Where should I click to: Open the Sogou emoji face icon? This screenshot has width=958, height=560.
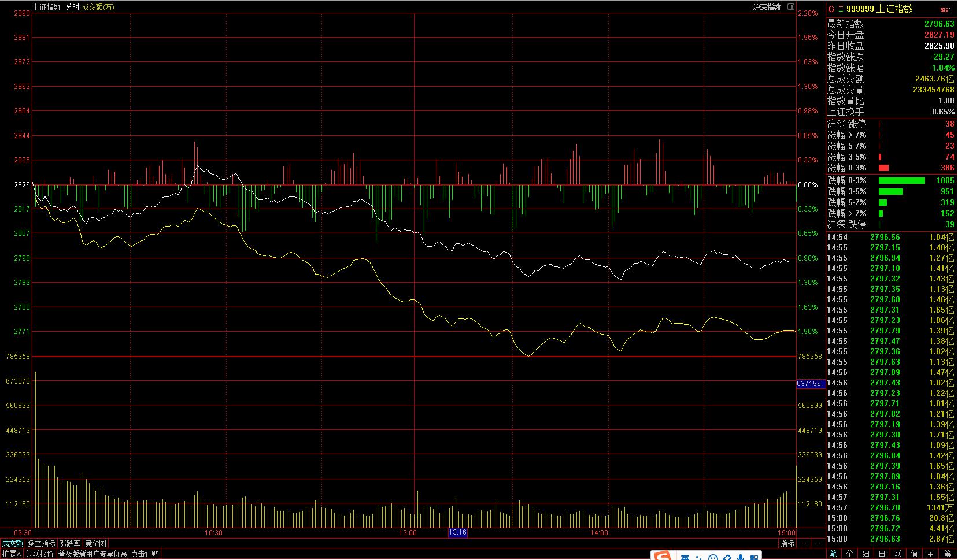click(x=713, y=557)
